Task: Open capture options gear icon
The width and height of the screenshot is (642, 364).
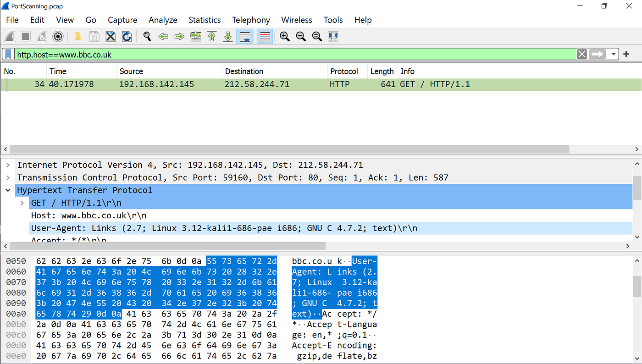Action: click(58, 37)
